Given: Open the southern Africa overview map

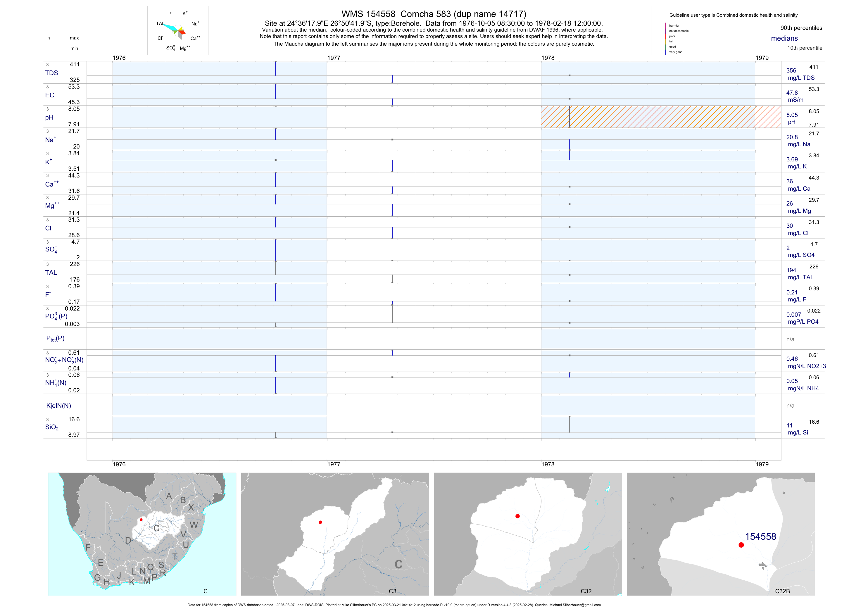Looking at the screenshot, I should (x=142, y=534).
